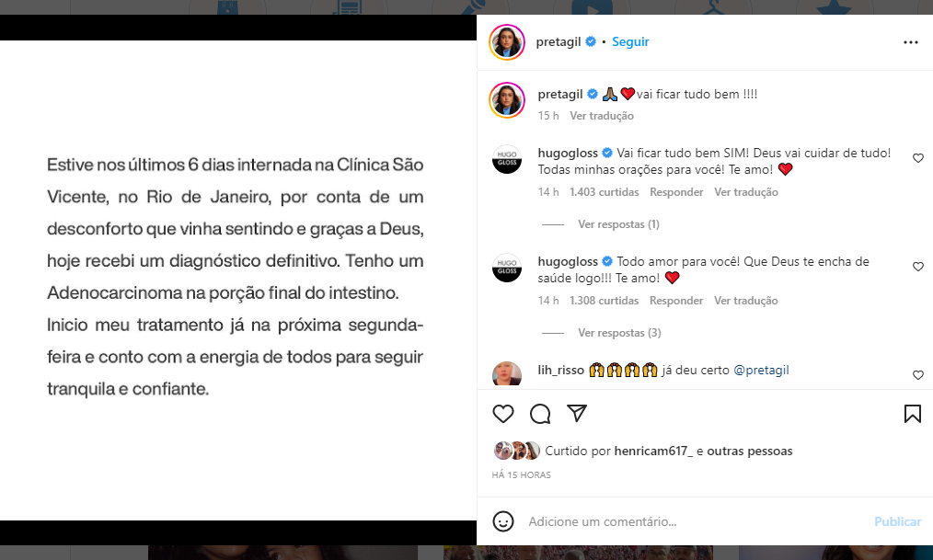Open more options three-dots menu
Viewport: 933px width, 560px height.
[910, 42]
